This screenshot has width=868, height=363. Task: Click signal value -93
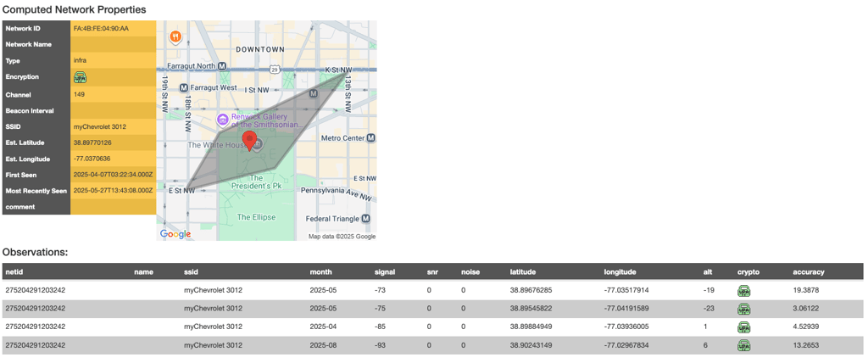point(381,345)
